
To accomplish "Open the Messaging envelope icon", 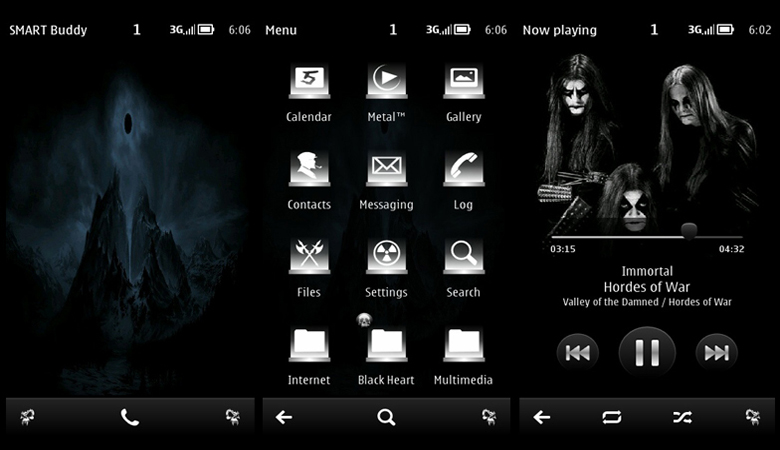I will coord(387,169).
